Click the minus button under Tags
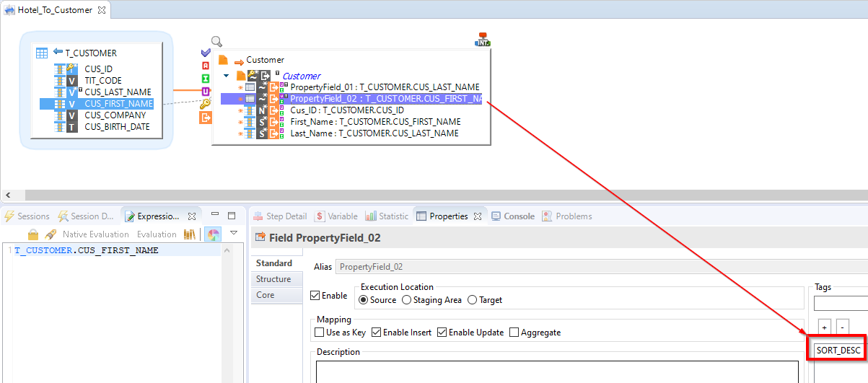 pos(842,327)
